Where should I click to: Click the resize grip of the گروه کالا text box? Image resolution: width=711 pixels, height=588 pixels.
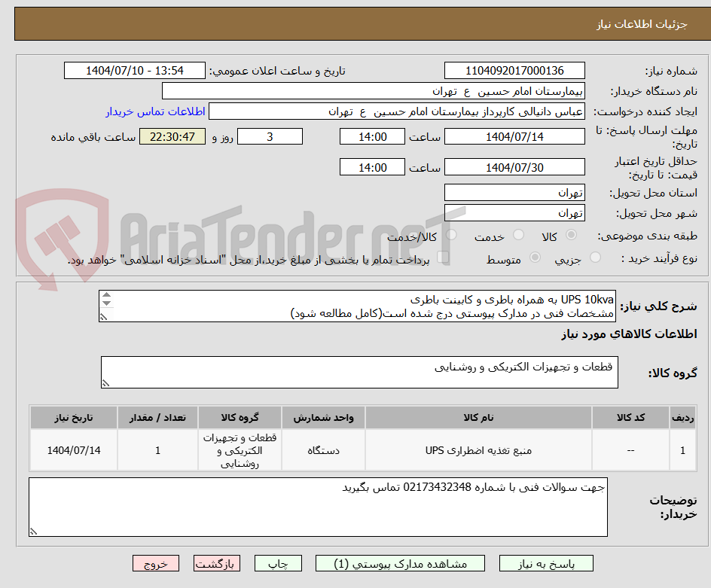[106, 384]
